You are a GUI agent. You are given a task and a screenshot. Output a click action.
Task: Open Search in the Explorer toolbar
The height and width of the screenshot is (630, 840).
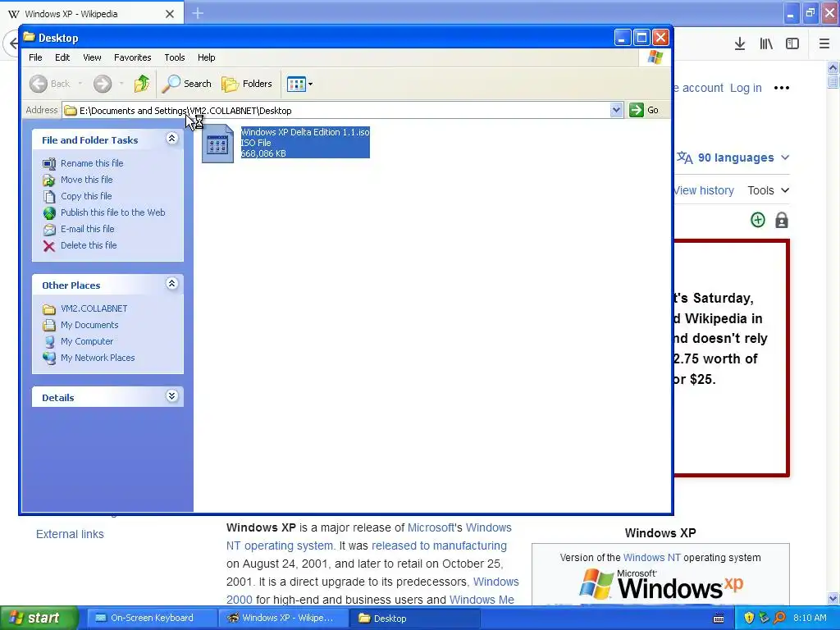[x=187, y=84]
